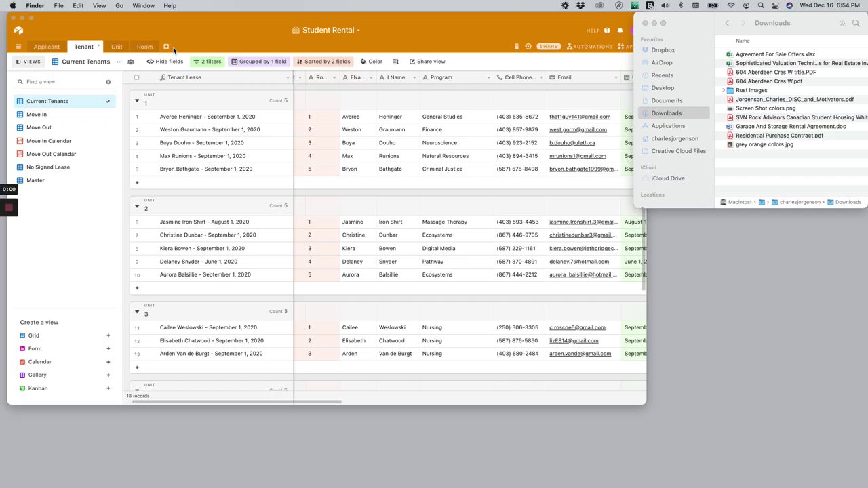Click the Finder window search icon
This screenshot has width=868, height=488.
click(856, 23)
